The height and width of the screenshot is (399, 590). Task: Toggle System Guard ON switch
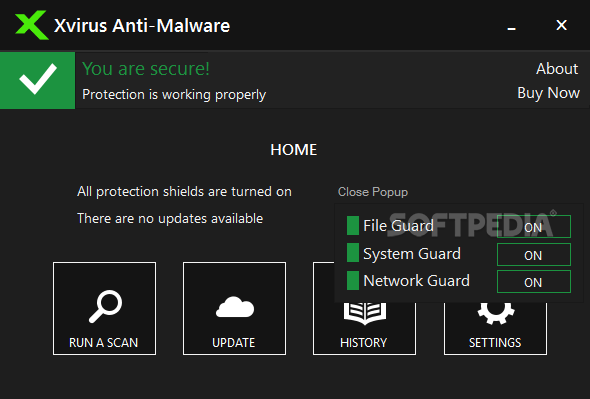[x=534, y=255]
